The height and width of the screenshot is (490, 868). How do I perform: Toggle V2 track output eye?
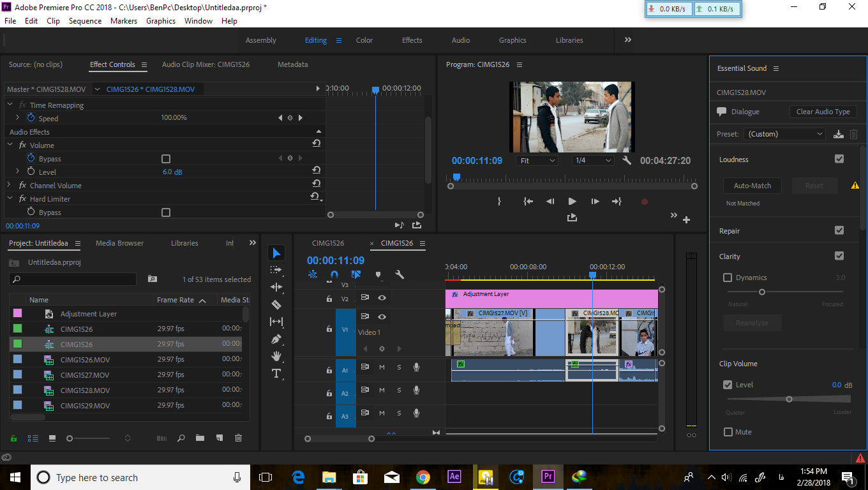coord(382,298)
